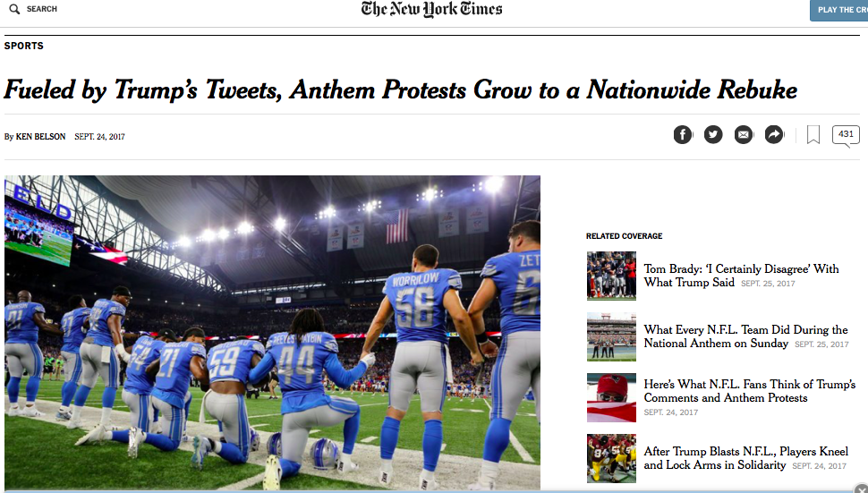
Task: Open author Ken Belson's page
Action: (x=40, y=137)
